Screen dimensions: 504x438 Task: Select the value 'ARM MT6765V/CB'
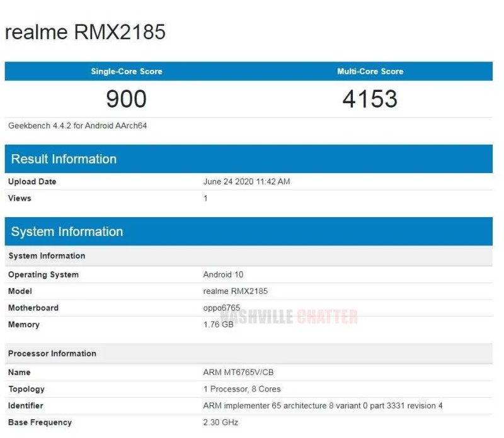click(238, 373)
